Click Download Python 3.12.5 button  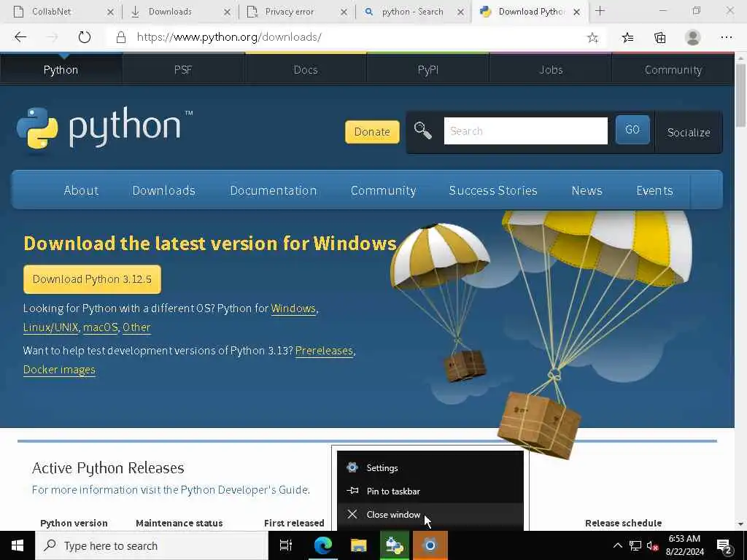click(92, 279)
